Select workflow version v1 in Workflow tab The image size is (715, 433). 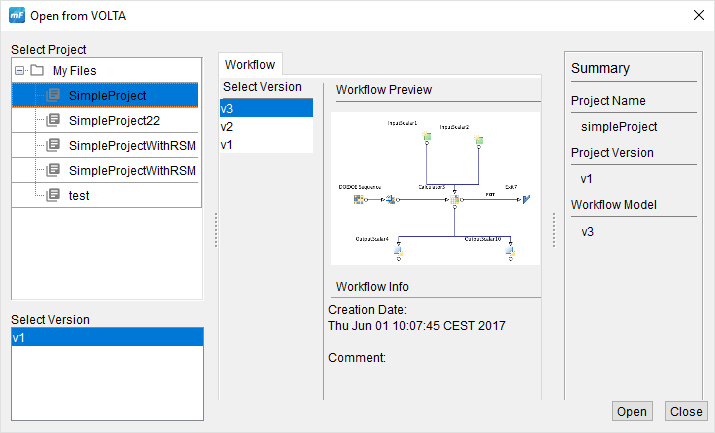point(266,144)
